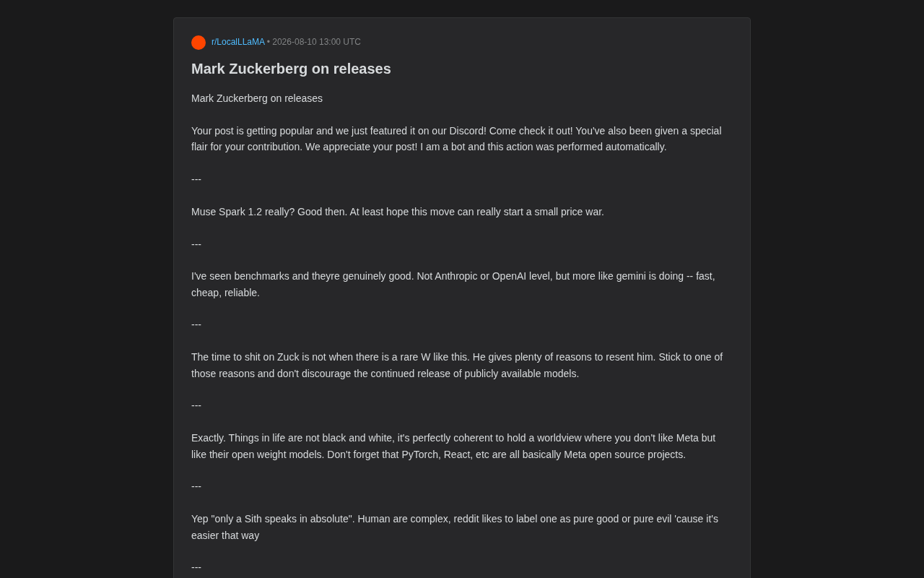Image resolution: width=924 pixels, height=578 pixels.
Task: Click the separator dashes below the Zuck comment
Action: (196, 405)
